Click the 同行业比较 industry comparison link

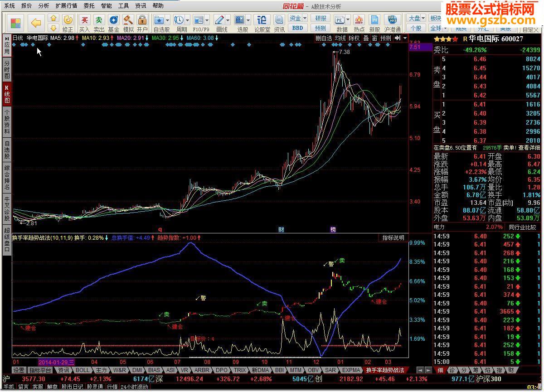[522, 227]
